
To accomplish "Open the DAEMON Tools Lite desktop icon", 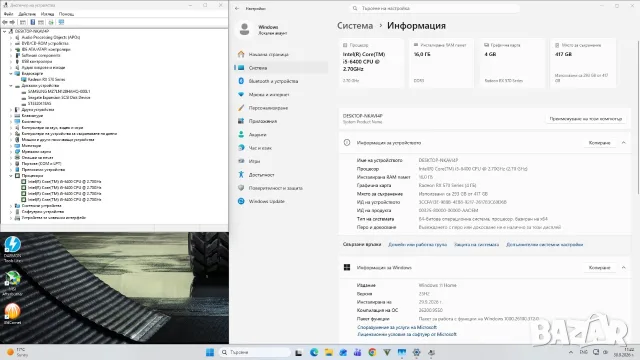I will tap(13, 249).
